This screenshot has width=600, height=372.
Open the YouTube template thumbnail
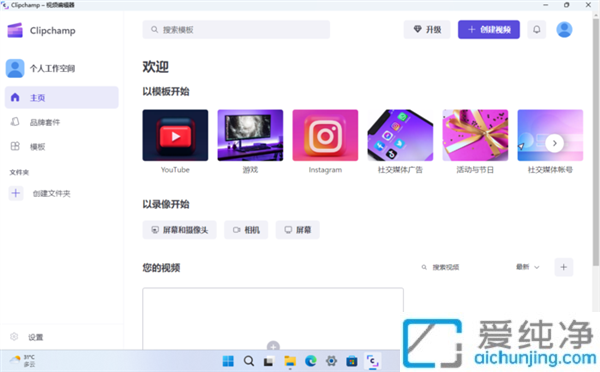coord(175,135)
